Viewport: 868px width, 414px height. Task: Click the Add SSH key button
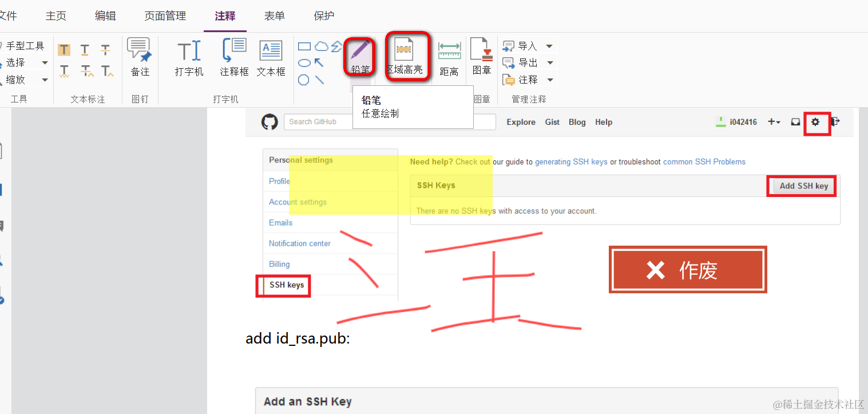(x=803, y=186)
